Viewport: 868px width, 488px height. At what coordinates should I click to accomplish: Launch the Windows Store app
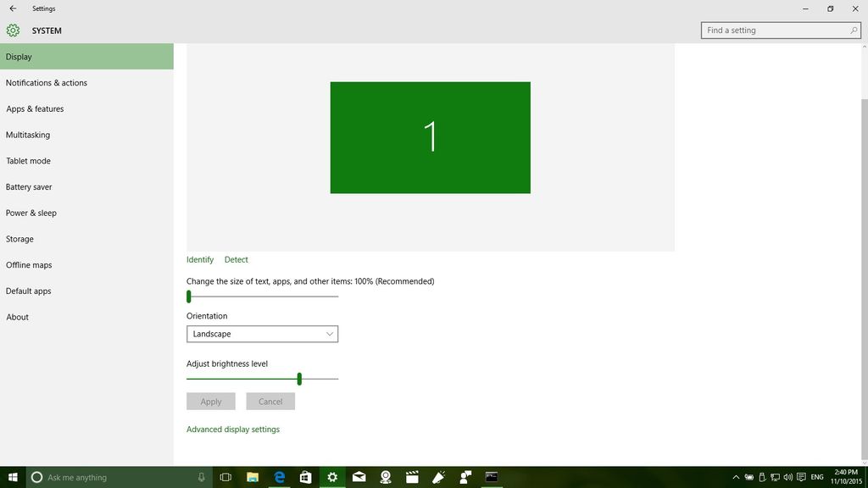click(306, 477)
